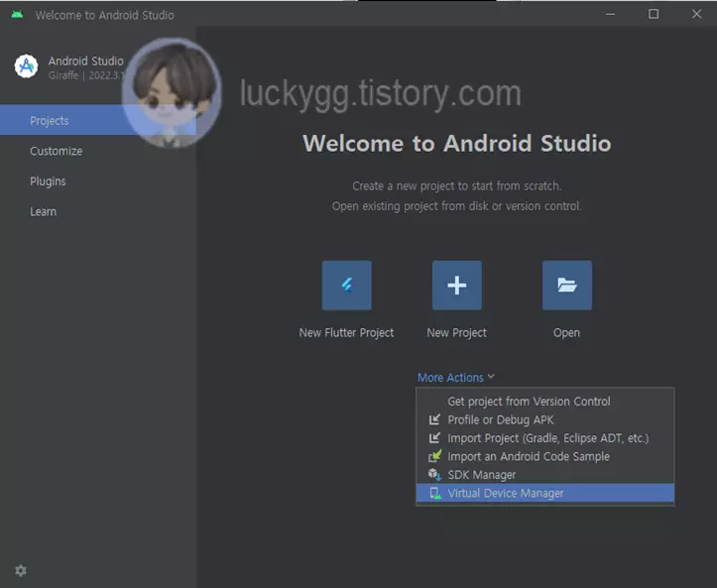Click the New Flutter Project label
This screenshot has width=717, height=588.
point(346,333)
